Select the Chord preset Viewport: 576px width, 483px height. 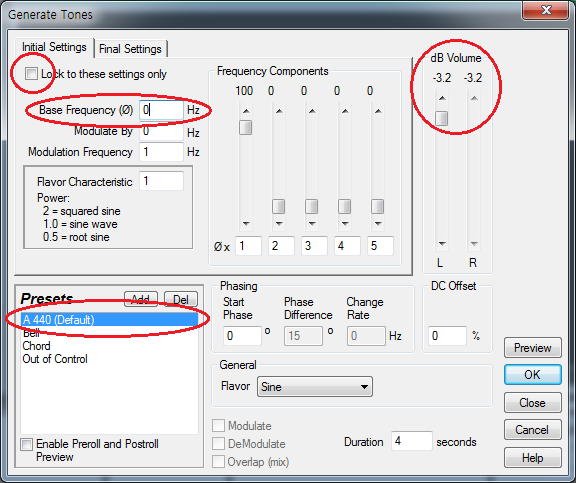[109, 346]
